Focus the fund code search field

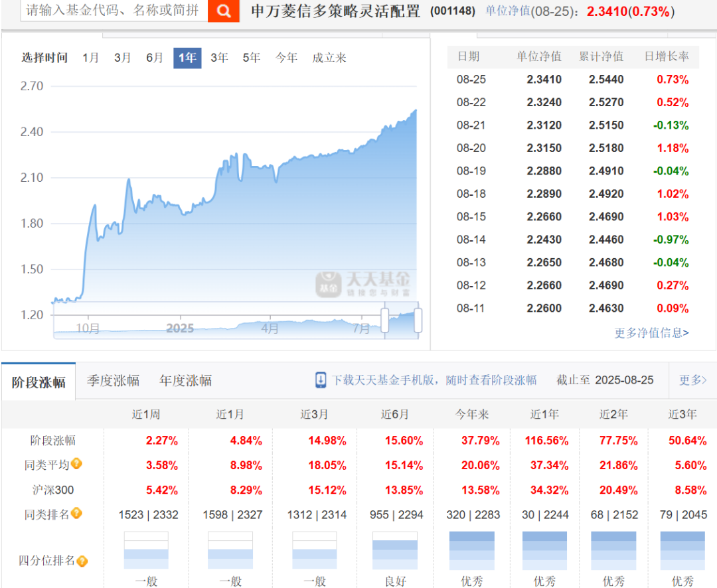click(114, 10)
